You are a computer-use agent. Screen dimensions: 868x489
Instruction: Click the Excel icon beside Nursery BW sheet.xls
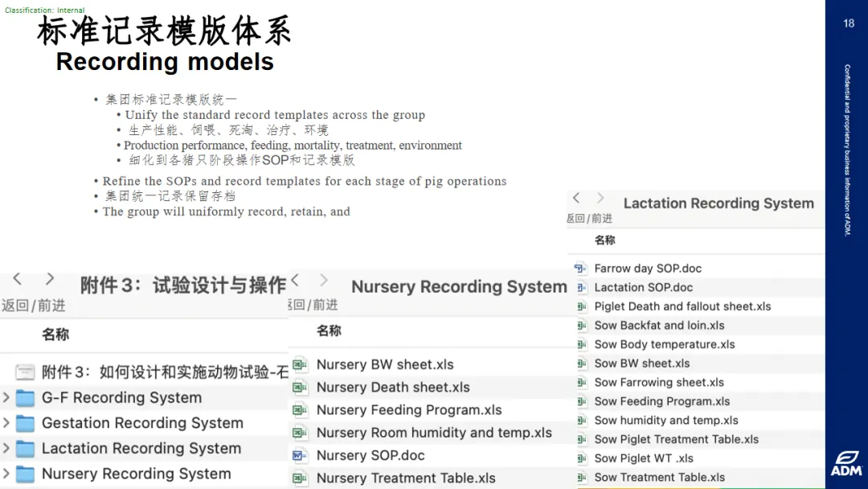pyautogui.click(x=300, y=364)
